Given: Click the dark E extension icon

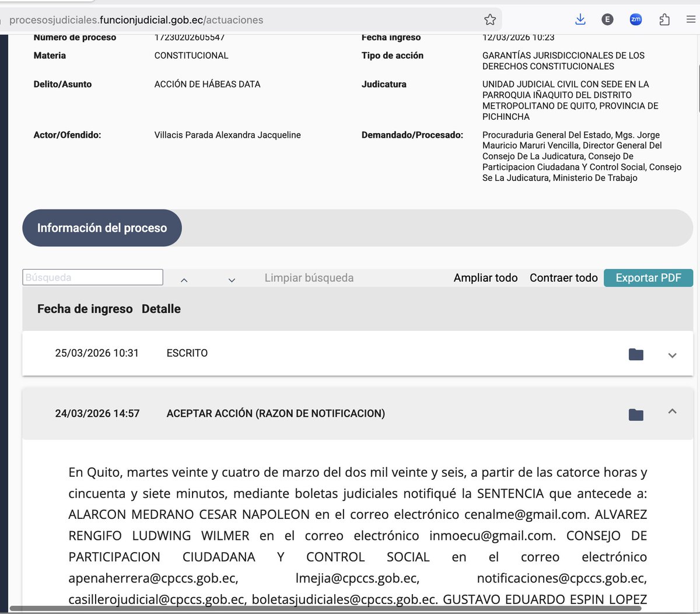Looking at the screenshot, I should click(x=607, y=19).
